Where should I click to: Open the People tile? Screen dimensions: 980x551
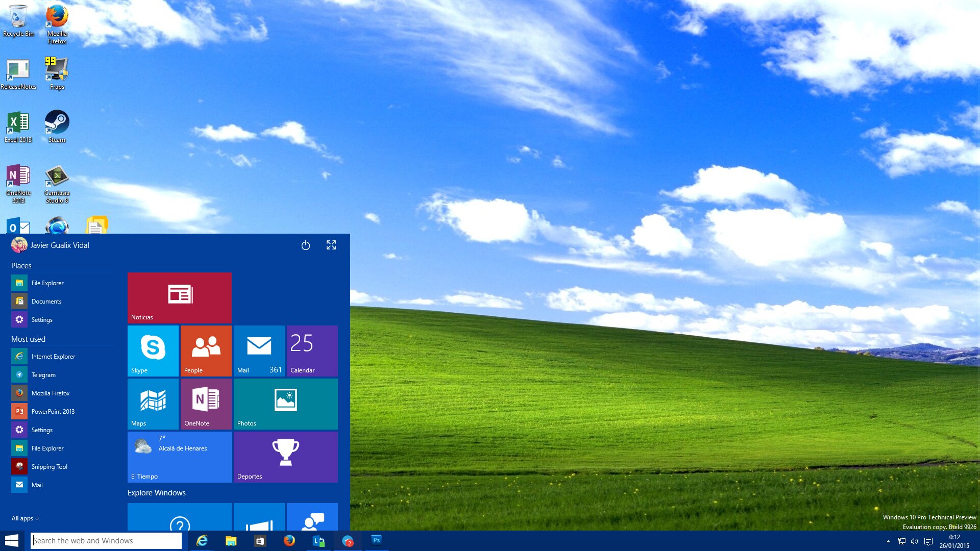[x=206, y=351]
